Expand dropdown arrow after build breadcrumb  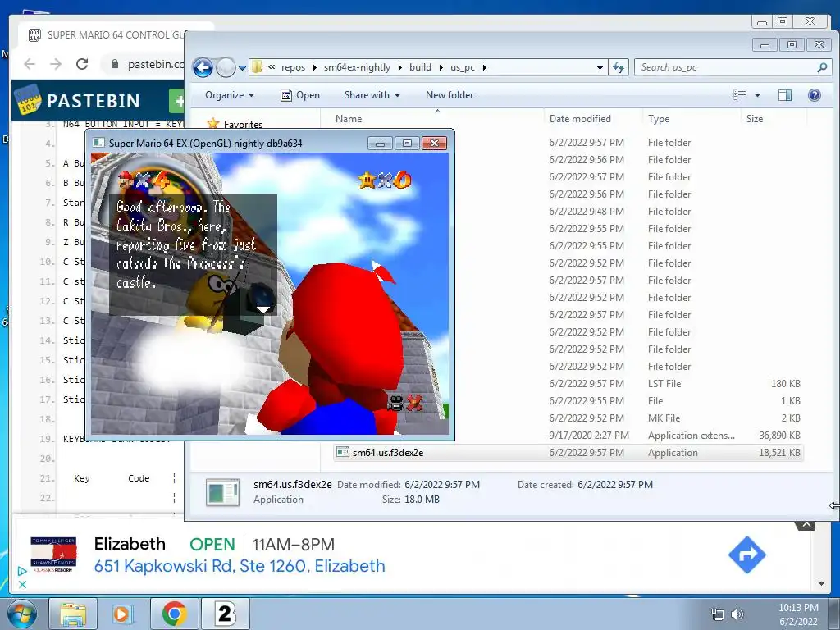441,67
